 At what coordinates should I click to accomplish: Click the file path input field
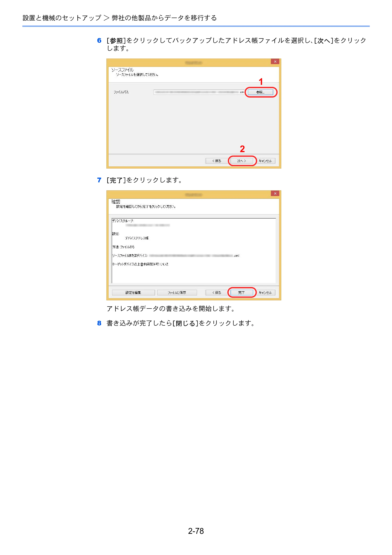coord(199,92)
